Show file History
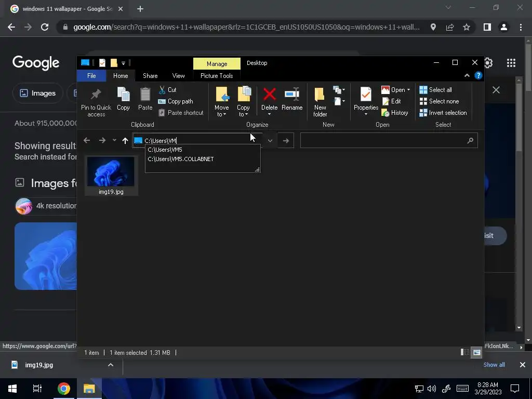This screenshot has width=532, height=399. [x=395, y=113]
